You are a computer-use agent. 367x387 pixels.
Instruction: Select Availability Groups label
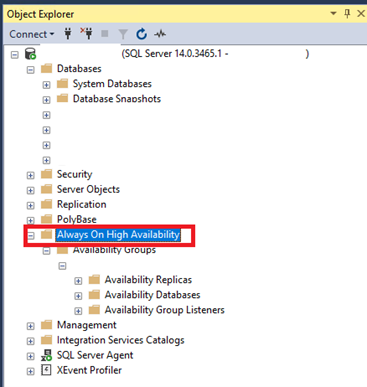(x=114, y=250)
